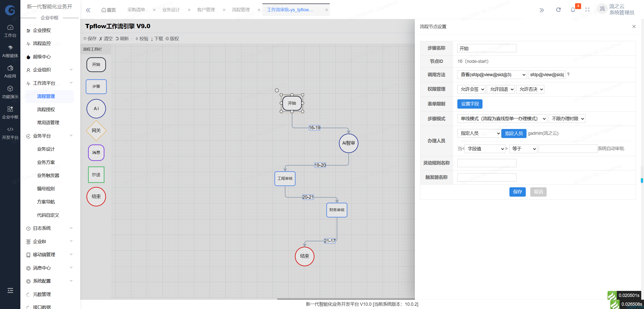
Task: Select the 抄送 node tool in palette
Action: [96, 174]
